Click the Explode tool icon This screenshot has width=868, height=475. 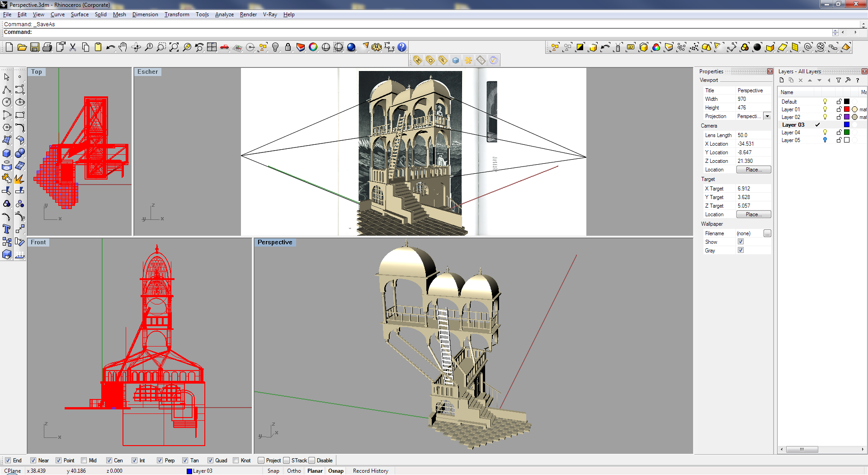(x=19, y=179)
